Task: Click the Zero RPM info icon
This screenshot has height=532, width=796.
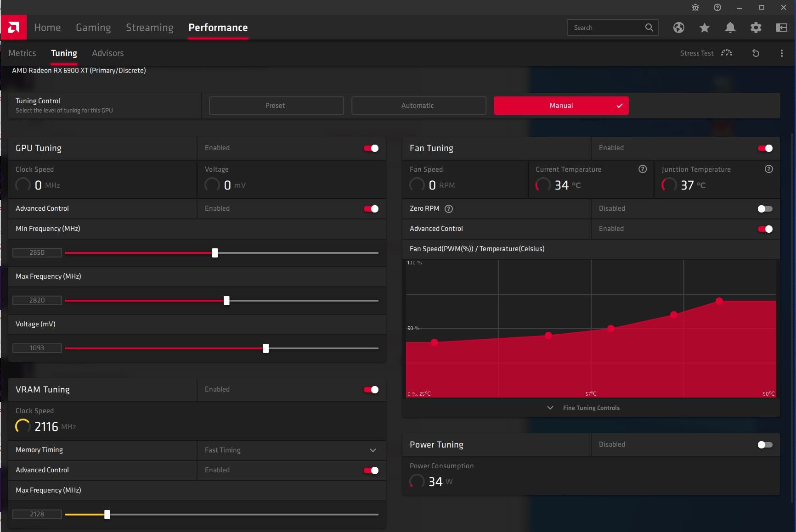Action: coord(449,209)
